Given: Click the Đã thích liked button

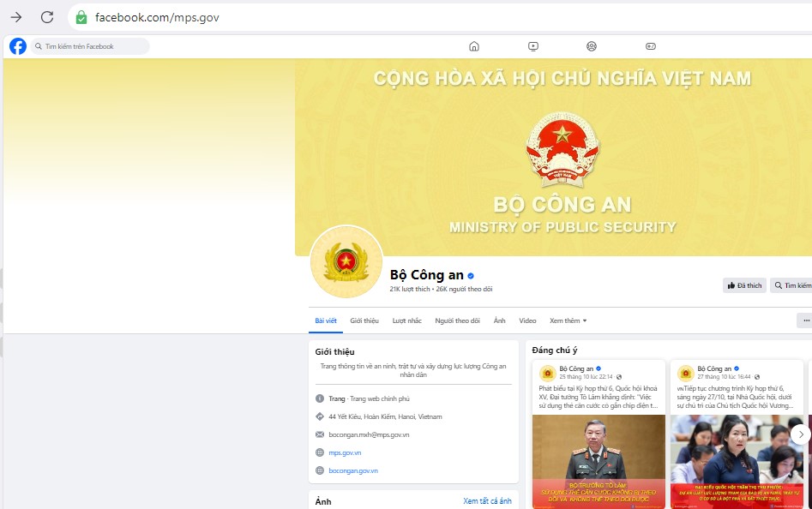Looking at the screenshot, I should 744,285.
